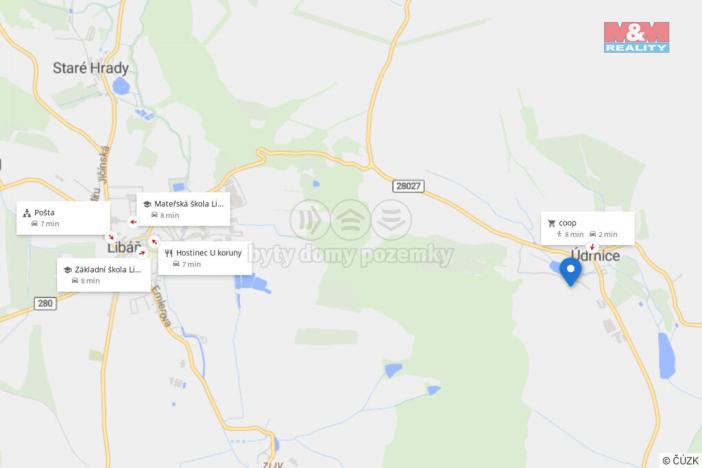
Task: Open the Mateřská škola card
Action: click(x=184, y=209)
